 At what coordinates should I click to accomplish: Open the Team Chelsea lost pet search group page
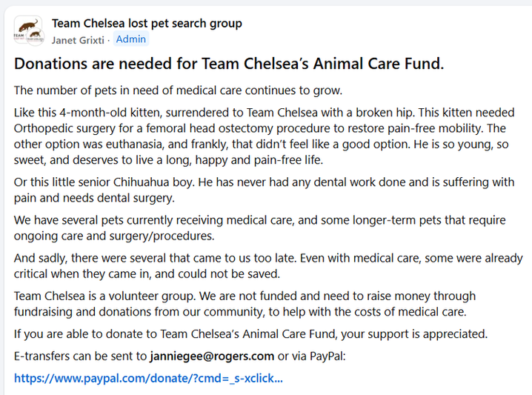147,23
